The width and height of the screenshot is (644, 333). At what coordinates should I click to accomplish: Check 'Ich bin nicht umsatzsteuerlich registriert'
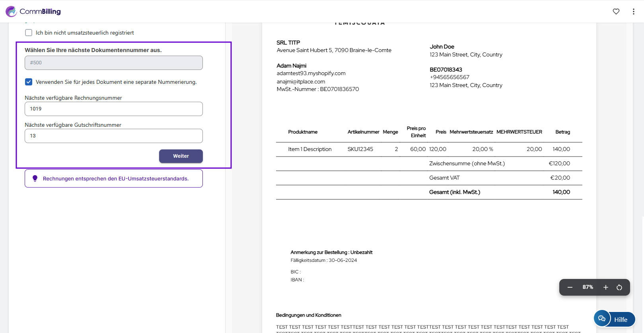pos(29,33)
